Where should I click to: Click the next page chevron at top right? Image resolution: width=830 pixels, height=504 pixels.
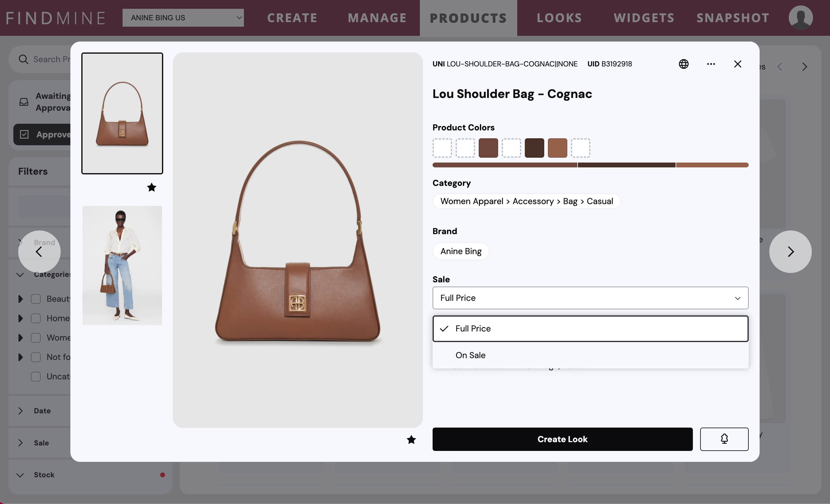click(x=805, y=67)
